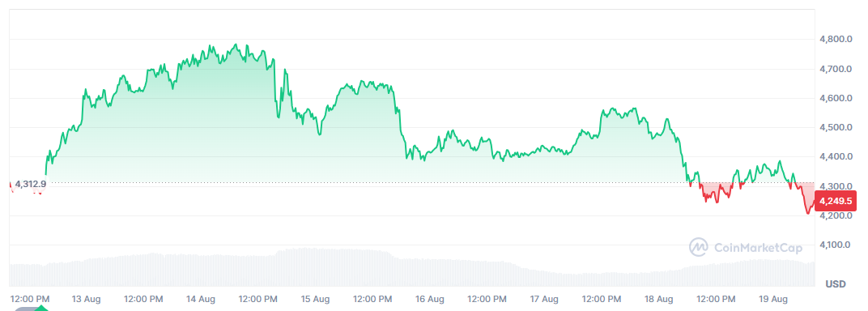Click the 4,500.0 price axis label
Viewport: 868px width, 311px height.
pos(836,128)
